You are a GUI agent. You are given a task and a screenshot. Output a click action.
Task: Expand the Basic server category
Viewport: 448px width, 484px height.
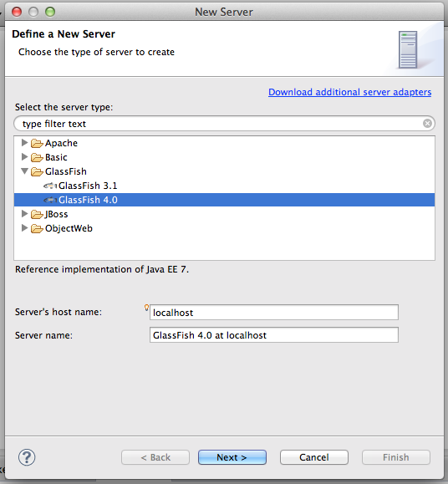click(25, 157)
